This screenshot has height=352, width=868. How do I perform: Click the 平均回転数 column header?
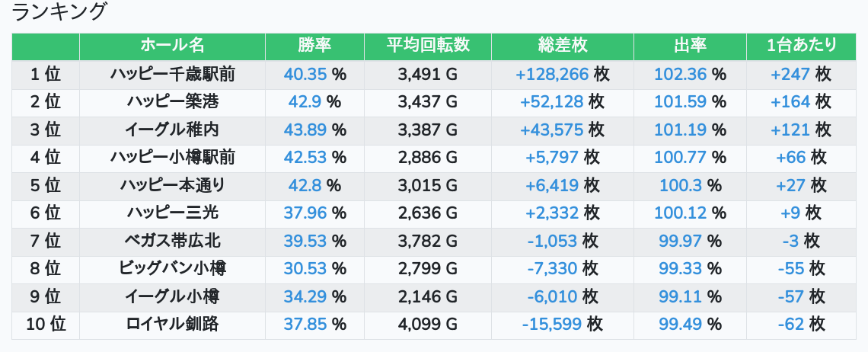click(x=427, y=46)
